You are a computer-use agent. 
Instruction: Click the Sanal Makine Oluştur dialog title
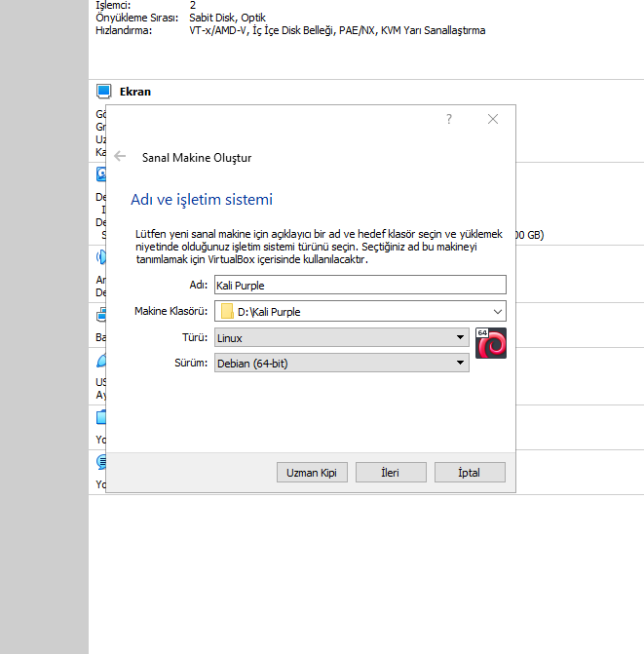[x=197, y=158]
